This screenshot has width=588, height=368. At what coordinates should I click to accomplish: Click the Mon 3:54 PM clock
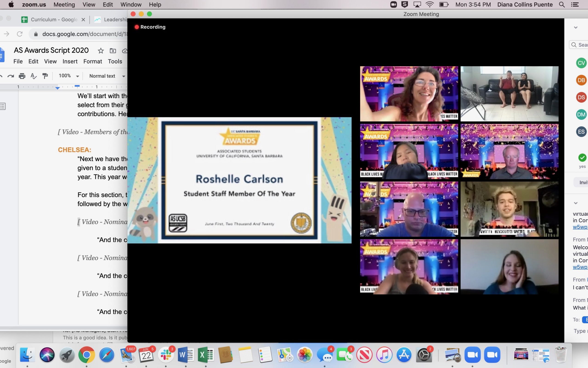coord(473,5)
